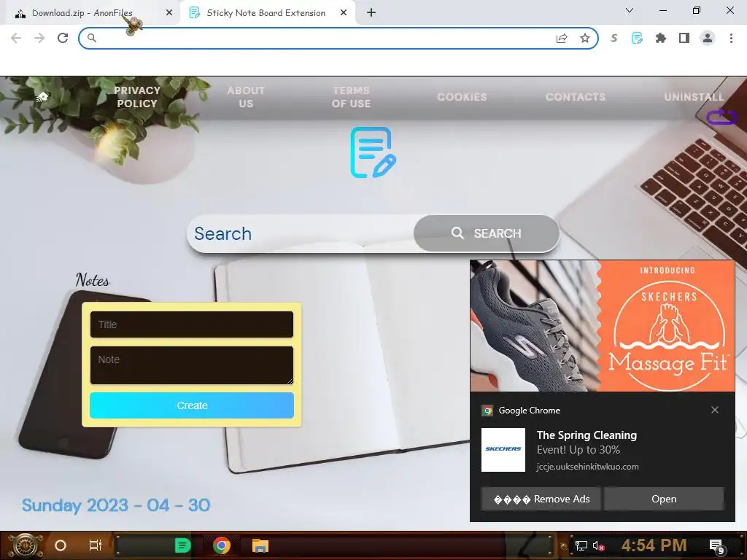Go forward using the browser forward arrow

39,38
